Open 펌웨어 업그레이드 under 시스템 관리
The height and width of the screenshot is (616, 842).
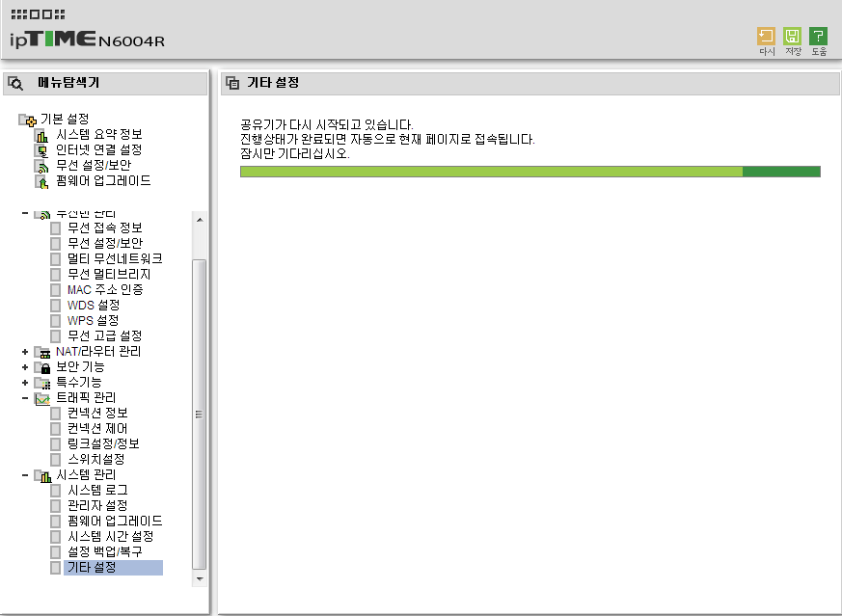(x=115, y=521)
